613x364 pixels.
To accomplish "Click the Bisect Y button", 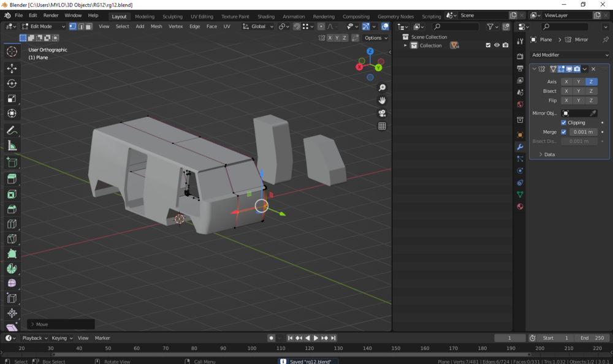I will [578, 91].
